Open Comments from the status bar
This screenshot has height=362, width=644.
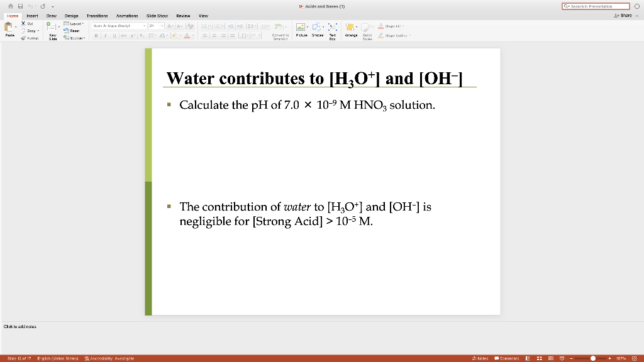tap(506, 358)
